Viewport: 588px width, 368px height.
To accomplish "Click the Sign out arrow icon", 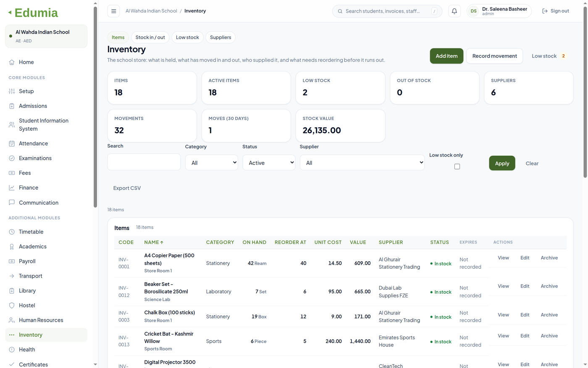I will pos(545,11).
